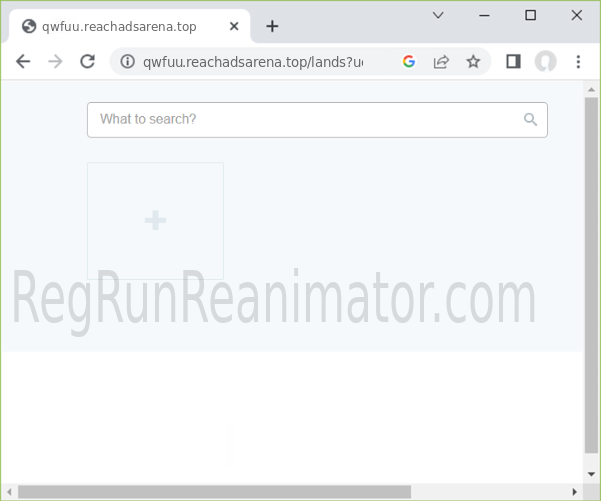Open a new tab with plus button
The height and width of the screenshot is (501, 601).
(272, 26)
